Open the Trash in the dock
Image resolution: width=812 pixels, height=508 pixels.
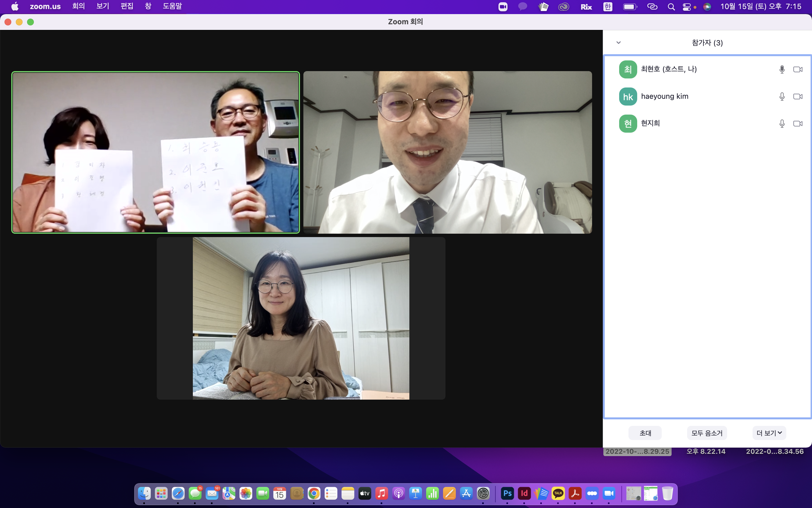(x=667, y=493)
